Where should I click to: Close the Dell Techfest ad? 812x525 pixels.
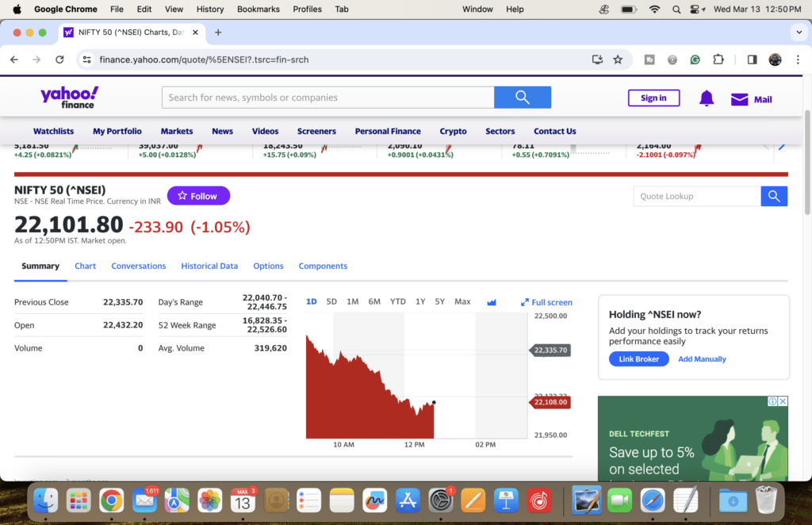point(783,401)
